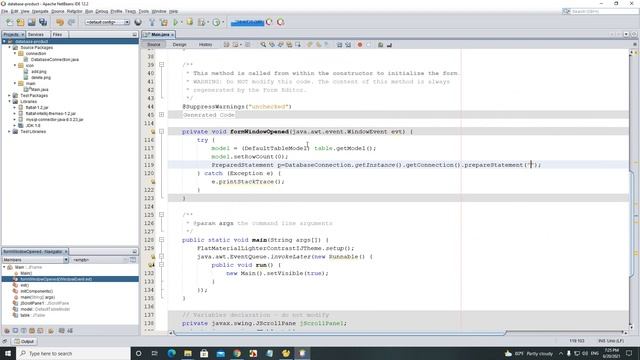Click the Uncomment lines editor icon
This screenshot has height=360, width=640.
pyautogui.click(x=389, y=44)
